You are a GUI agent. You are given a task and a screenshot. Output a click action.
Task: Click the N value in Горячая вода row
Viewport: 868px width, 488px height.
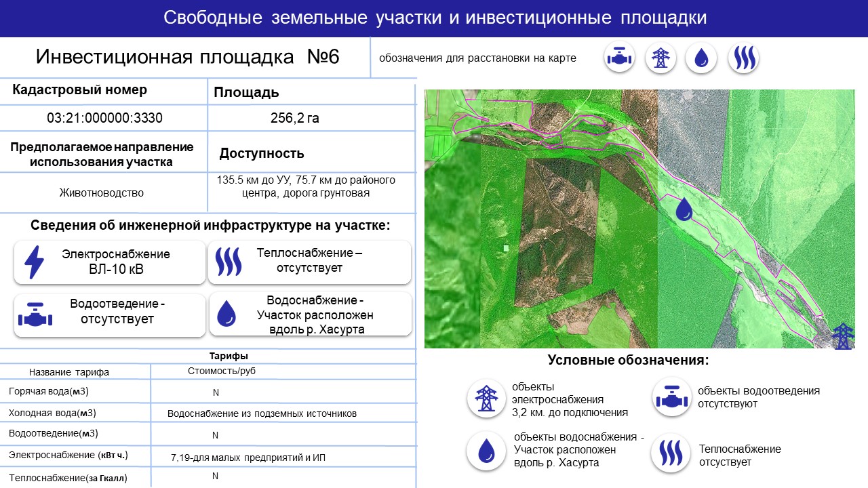216,392
